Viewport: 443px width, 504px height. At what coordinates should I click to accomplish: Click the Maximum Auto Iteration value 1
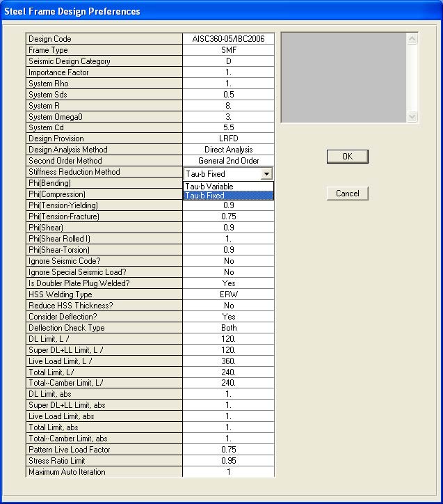point(228,472)
